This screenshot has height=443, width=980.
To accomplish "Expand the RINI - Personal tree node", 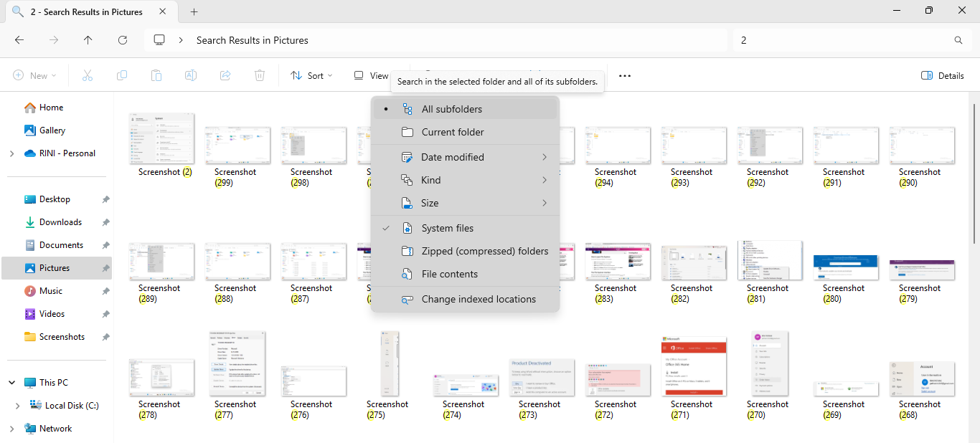I will click(x=11, y=153).
